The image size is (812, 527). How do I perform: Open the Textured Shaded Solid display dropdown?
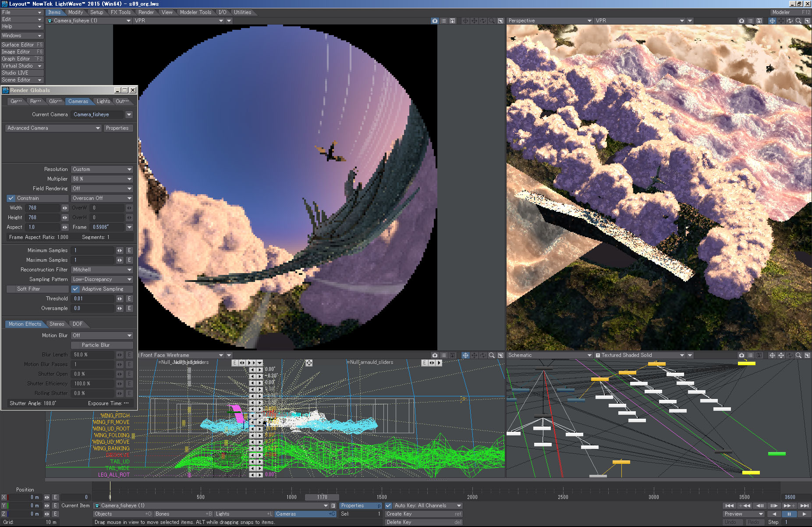[x=640, y=355]
